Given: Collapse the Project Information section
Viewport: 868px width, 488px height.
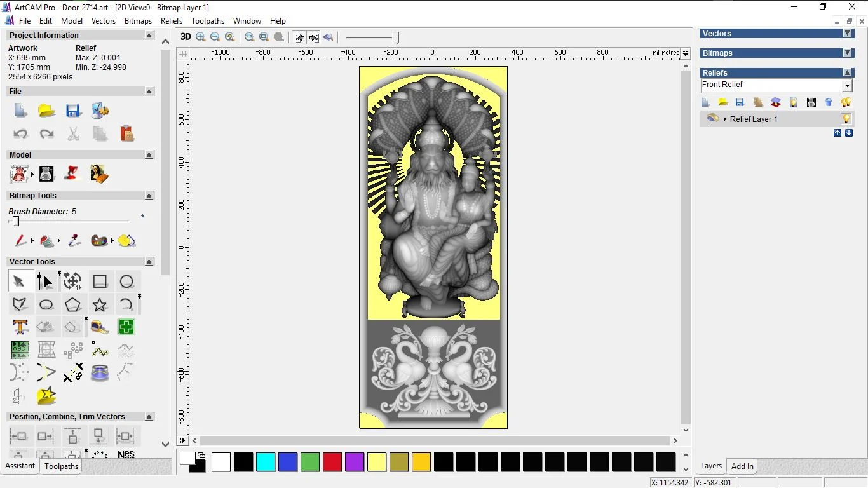Looking at the screenshot, I should pyautogui.click(x=149, y=36).
